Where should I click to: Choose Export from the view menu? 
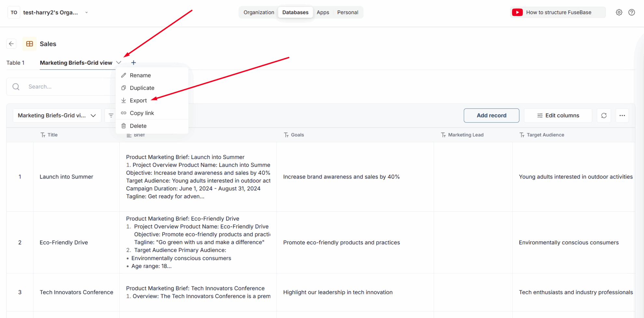(138, 100)
